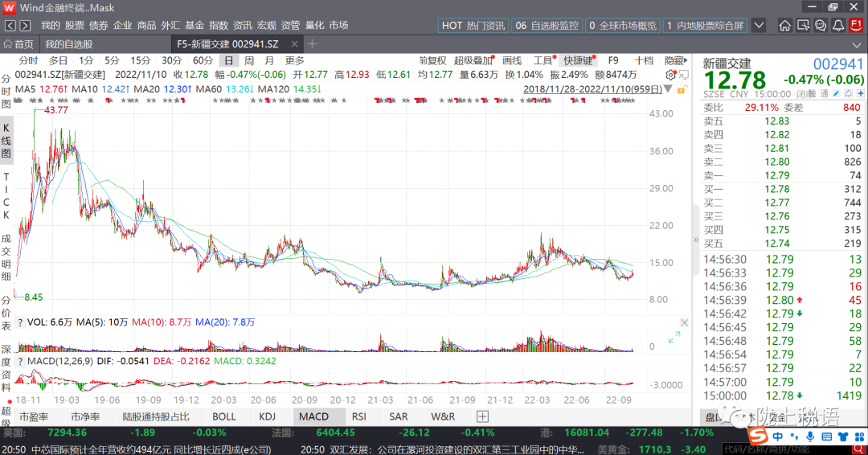Screen dimensions: 868x455
Task: Close the VOL indicator pane
Action: [x=684, y=322]
